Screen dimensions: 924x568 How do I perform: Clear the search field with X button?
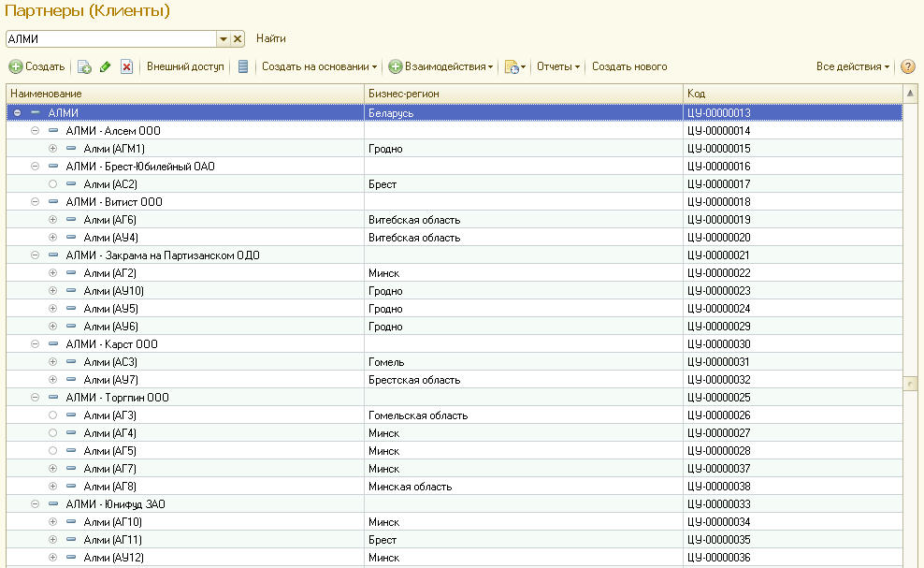[x=238, y=39]
